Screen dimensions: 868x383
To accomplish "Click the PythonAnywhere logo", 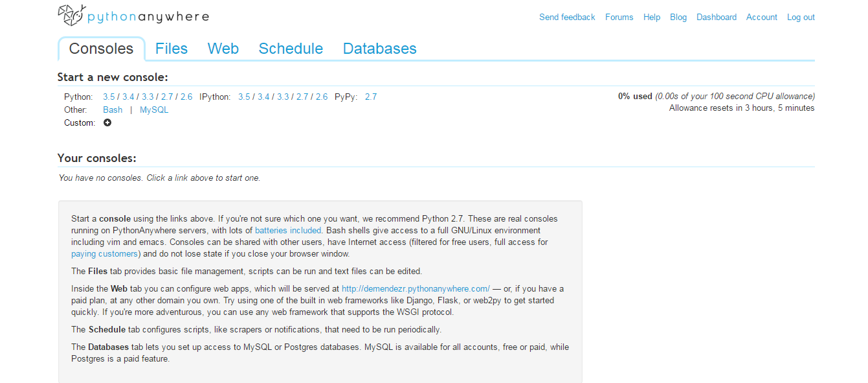I will tap(133, 16).
